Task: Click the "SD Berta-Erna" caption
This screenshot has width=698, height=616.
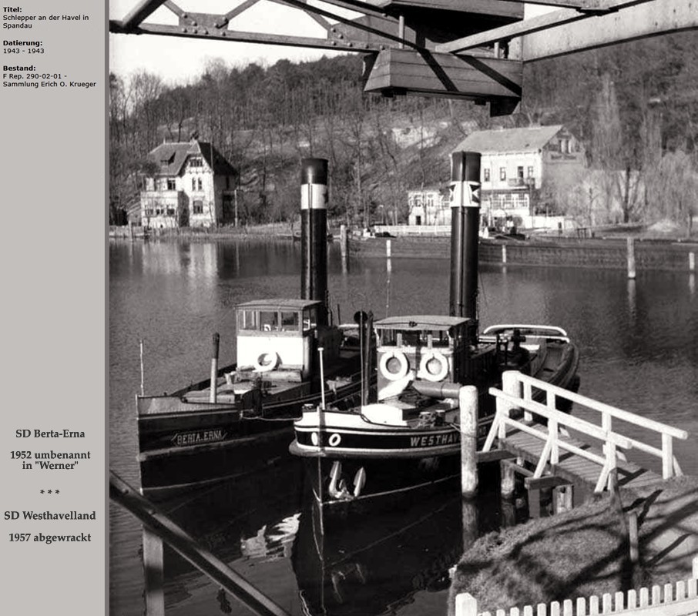Action: point(50,434)
